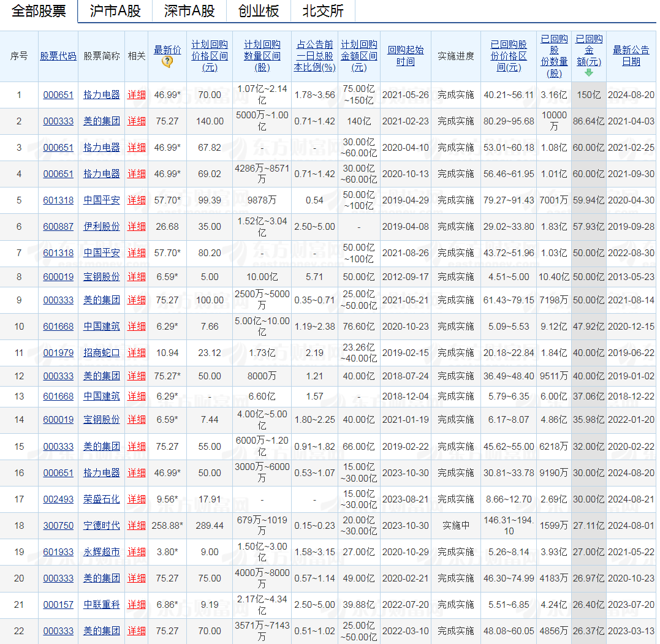The height and width of the screenshot is (644, 660).
Task: View the 北交所 stock listing tab
Action: pos(319,10)
